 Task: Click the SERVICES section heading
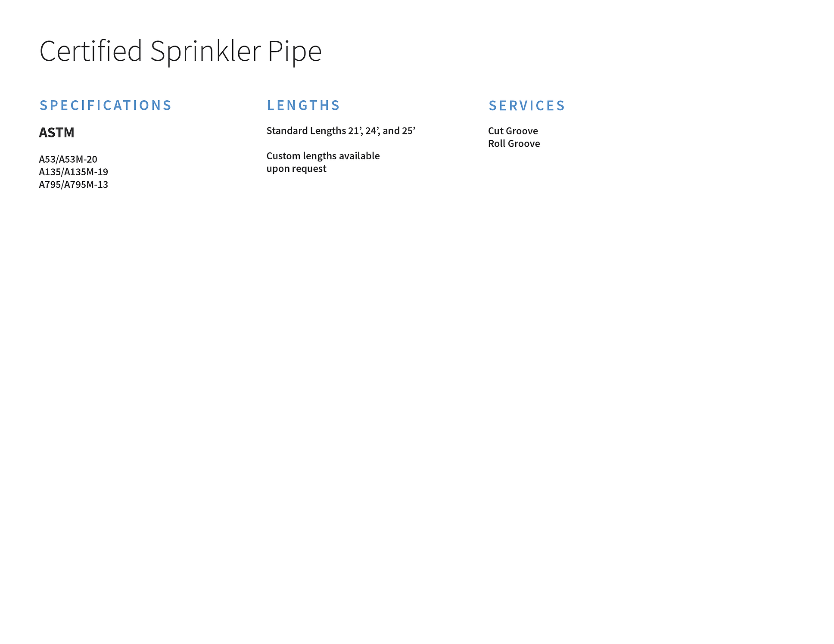526,105
